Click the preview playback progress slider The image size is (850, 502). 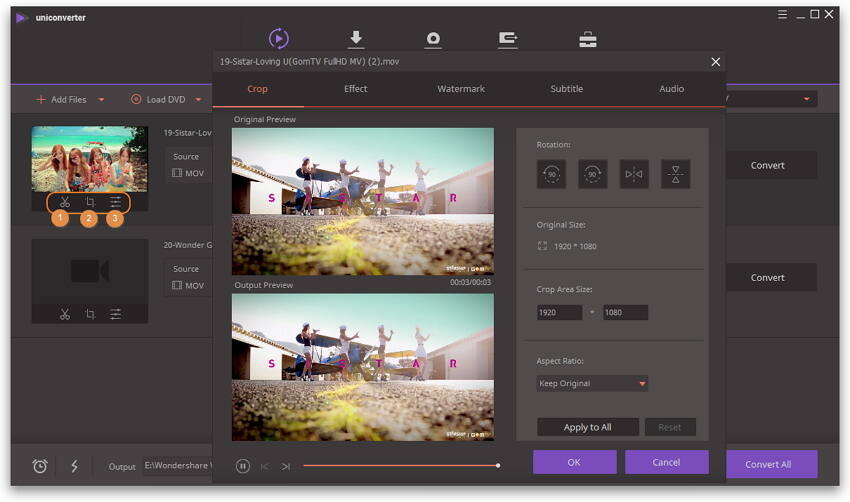[x=401, y=466]
